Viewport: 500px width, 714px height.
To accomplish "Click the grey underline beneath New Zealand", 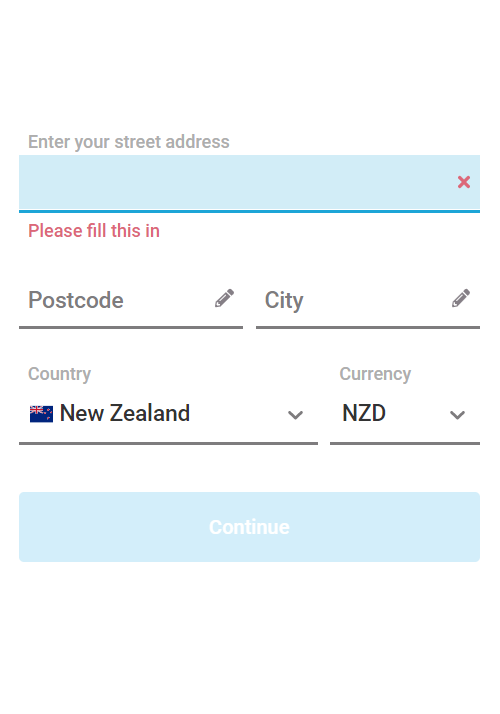I will 168,443.
